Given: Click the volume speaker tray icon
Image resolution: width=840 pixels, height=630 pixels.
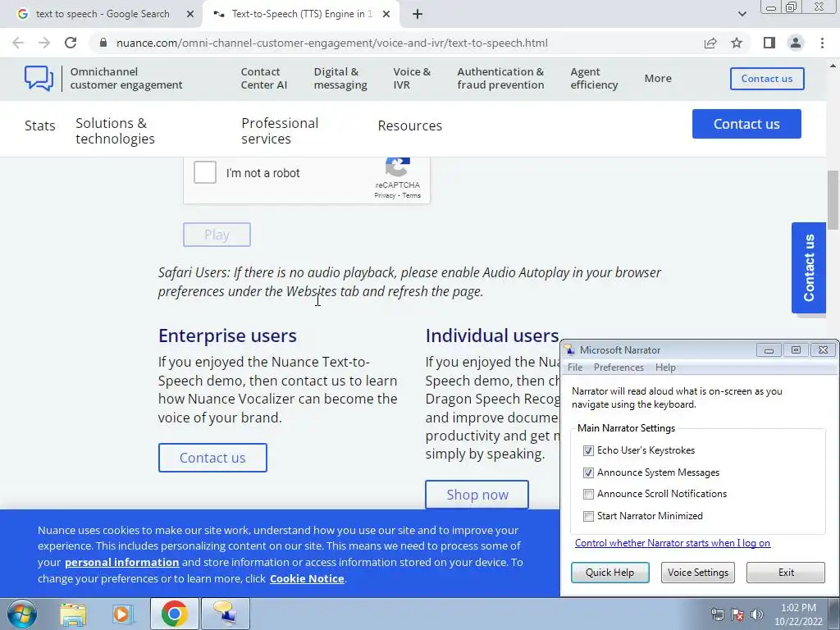Looking at the screenshot, I should (757, 614).
